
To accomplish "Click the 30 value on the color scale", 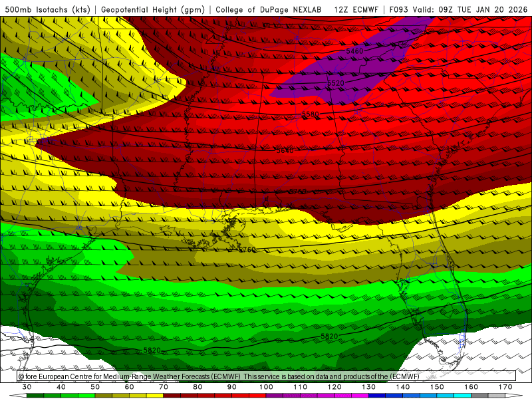I will (27, 387).
